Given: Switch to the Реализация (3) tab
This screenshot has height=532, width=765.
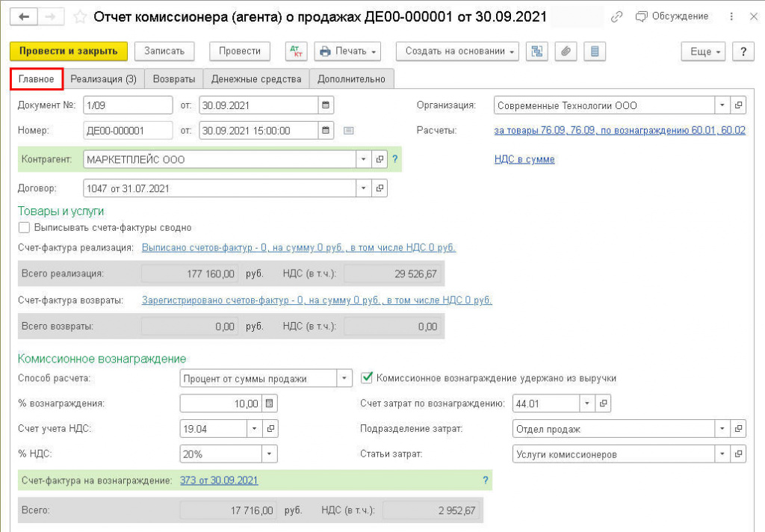Looking at the screenshot, I should tap(103, 78).
